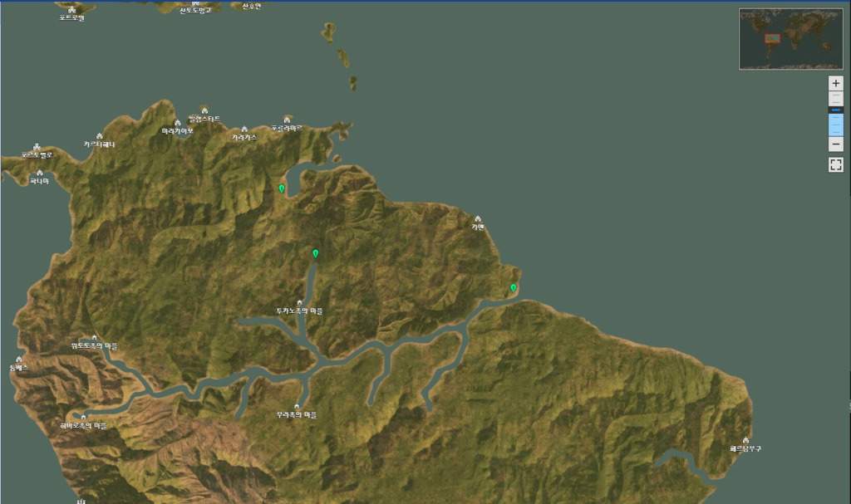The height and width of the screenshot is (504, 851).
Task: Click the city icon above 포르토벨로
Action: 37,146
